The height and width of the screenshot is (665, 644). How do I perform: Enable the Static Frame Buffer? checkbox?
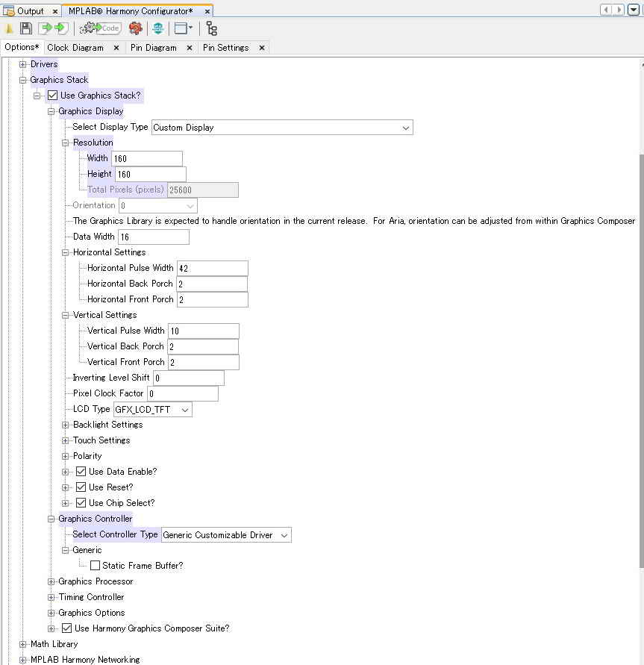[95, 565]
